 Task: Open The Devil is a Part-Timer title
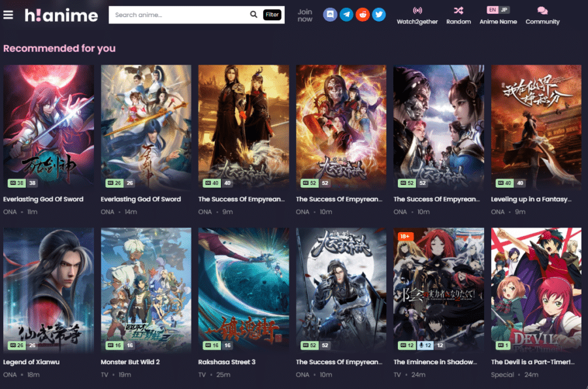[x=532, y=362]
